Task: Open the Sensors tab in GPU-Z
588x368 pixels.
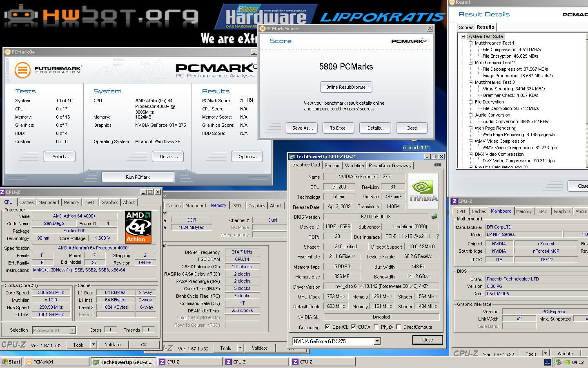Action: (332, 166)
